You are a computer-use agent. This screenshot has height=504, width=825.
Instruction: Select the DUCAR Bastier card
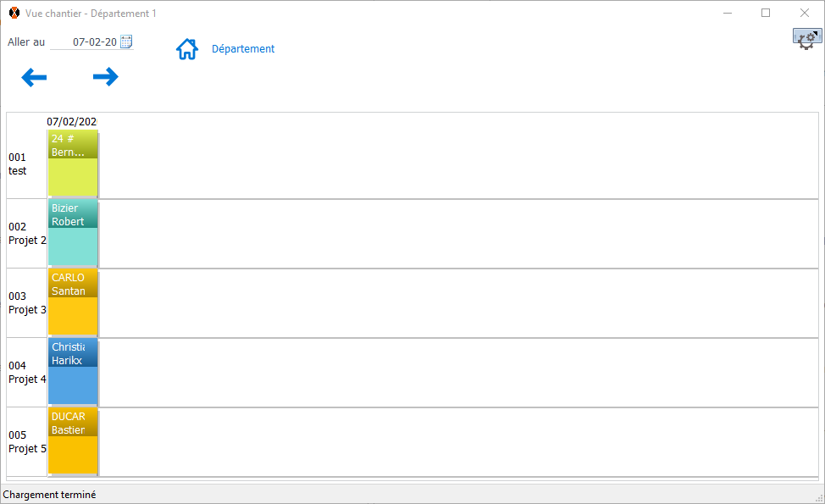(73, 441)
